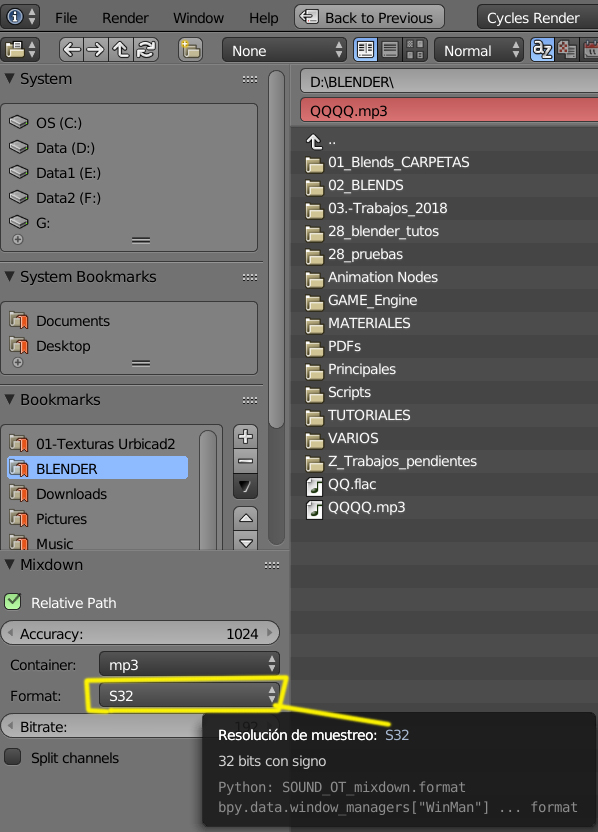
Task: Open the Info editor type selector
Action: click(x=20, y=17)
